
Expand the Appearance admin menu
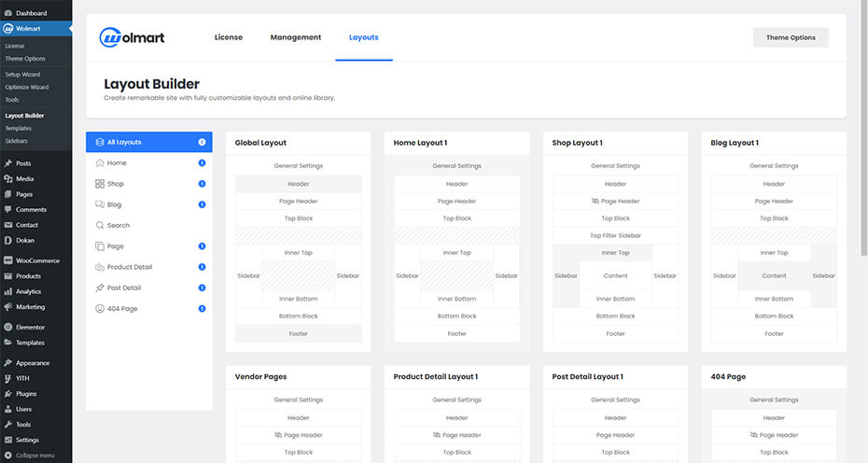(x=33, y=363)
